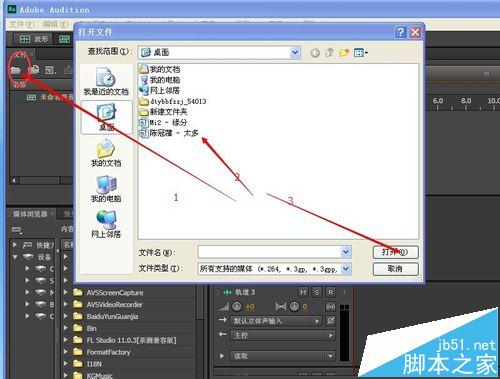
Task: Click the Track 3 input arrow icon
Action: tap(223, 320)
